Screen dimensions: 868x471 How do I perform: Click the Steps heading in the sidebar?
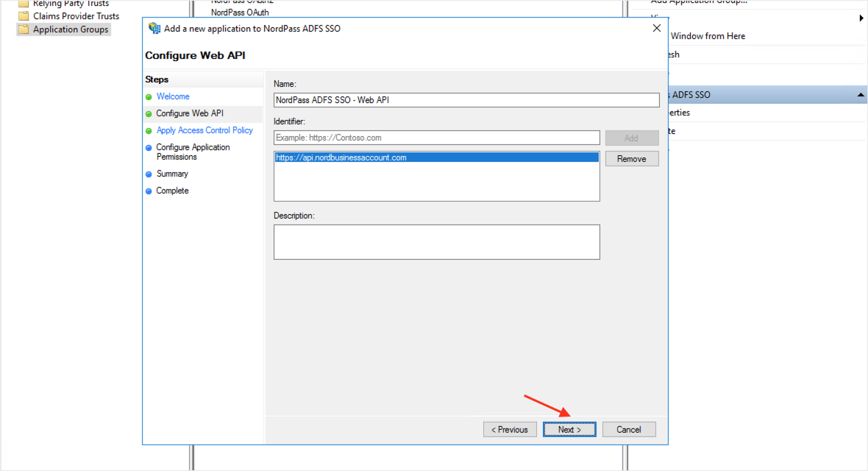[x=157, y=79]
